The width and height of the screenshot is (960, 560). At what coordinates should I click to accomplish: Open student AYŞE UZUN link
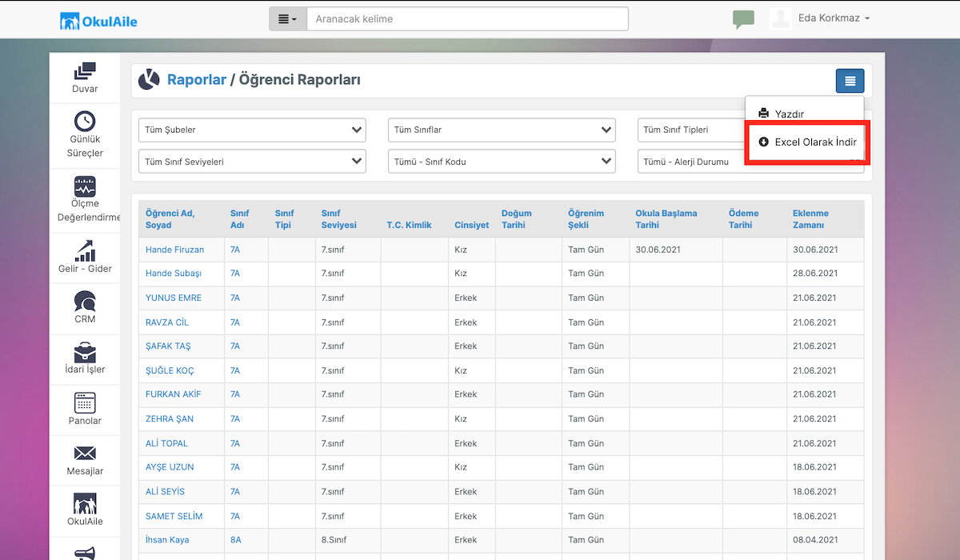pyautogui.click(x=170, y=467)
